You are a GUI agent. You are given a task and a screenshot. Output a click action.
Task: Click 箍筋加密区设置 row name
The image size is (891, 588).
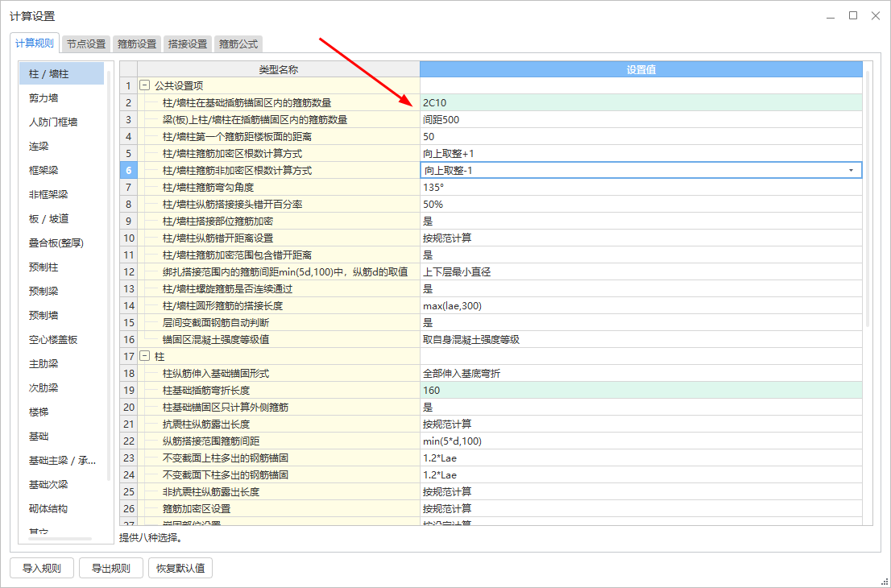pos(197,508)
